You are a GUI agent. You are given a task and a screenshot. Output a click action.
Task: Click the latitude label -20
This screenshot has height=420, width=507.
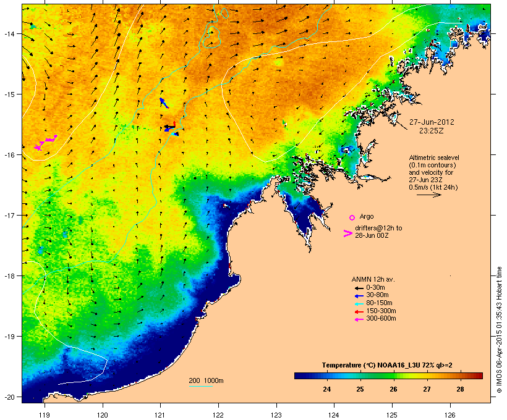click(9, 397)
